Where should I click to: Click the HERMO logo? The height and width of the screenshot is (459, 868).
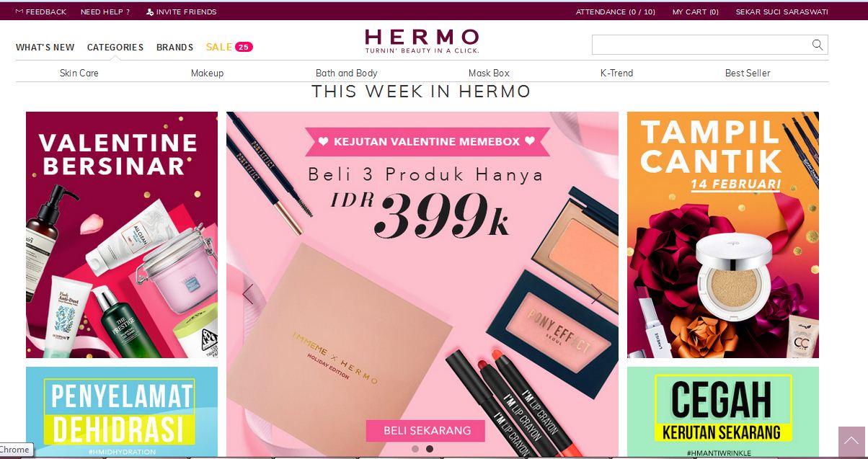pyautogui.click(x=422, y=41)
